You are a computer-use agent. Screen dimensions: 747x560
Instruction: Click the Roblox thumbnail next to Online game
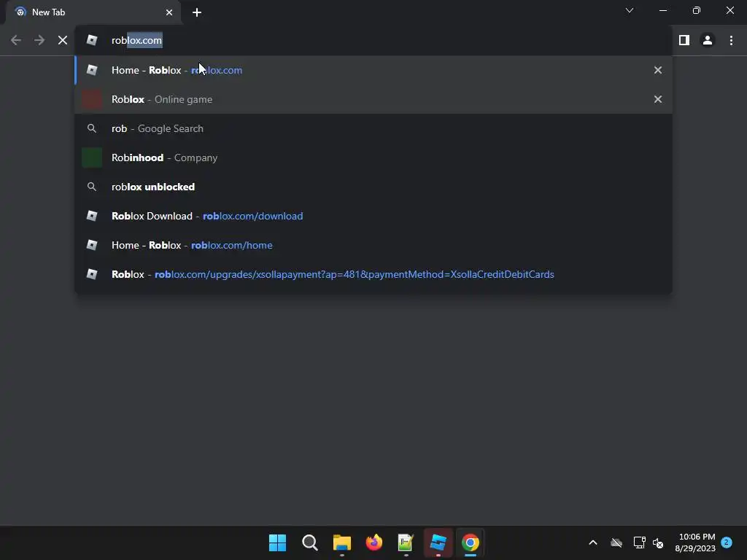coord(92,99)
